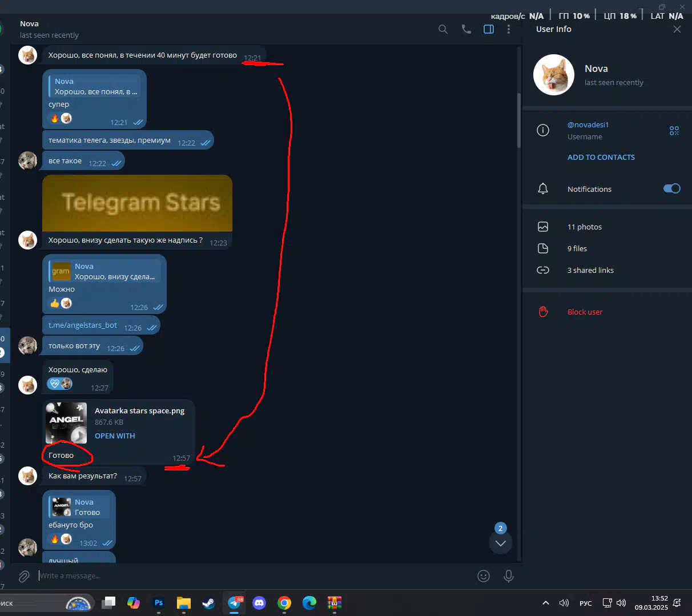692x616 pixels.
Task: Click the thumbs-up reaction on the 'Можно' message
Action: click(x=55, y=304)
